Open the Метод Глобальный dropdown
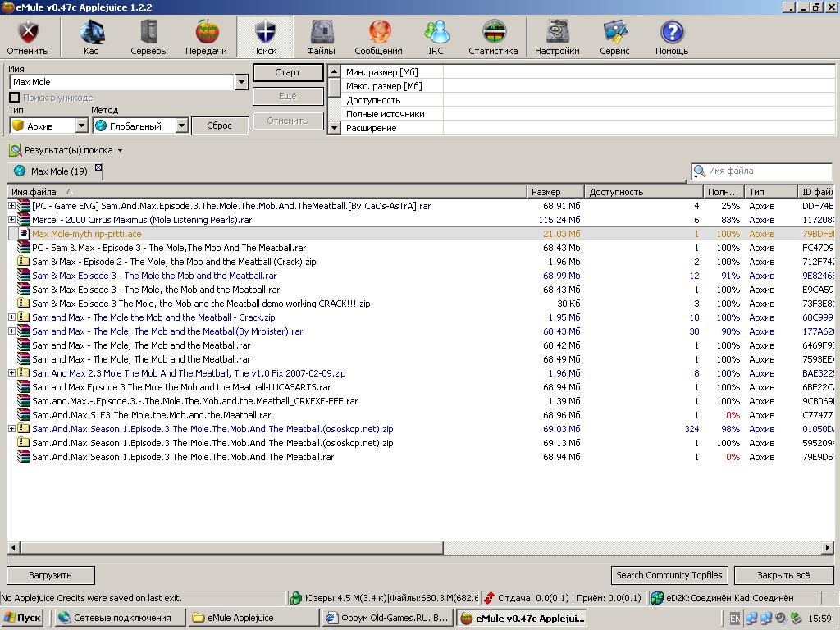Viewport: 840px width, 630px height. pyautogui.click(x=181, y=126)
